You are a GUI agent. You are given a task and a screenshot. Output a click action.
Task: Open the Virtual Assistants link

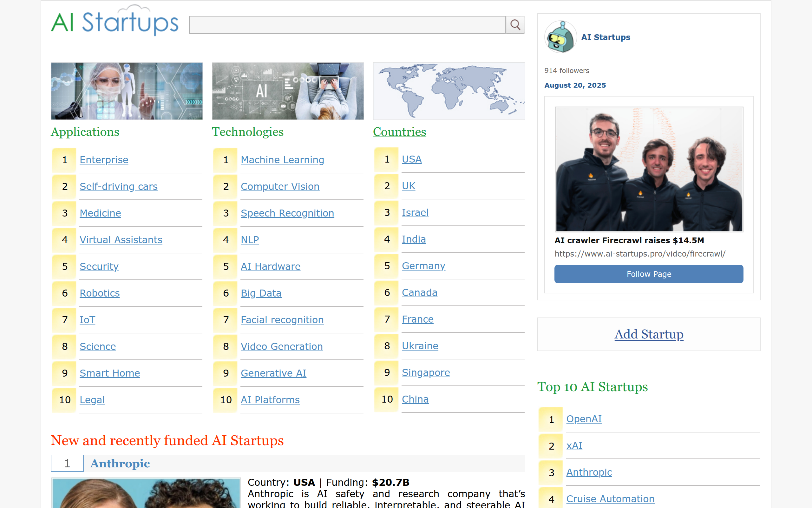tap(121, 240)
